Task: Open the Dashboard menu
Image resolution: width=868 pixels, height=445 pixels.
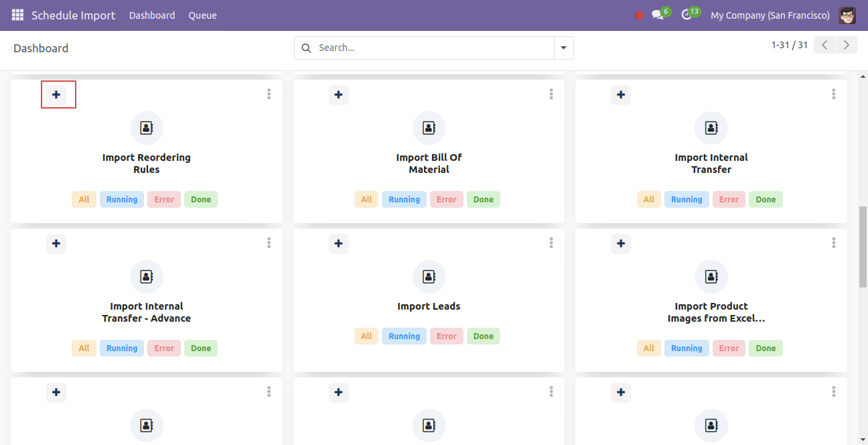Action: click(x=152, y=15)
